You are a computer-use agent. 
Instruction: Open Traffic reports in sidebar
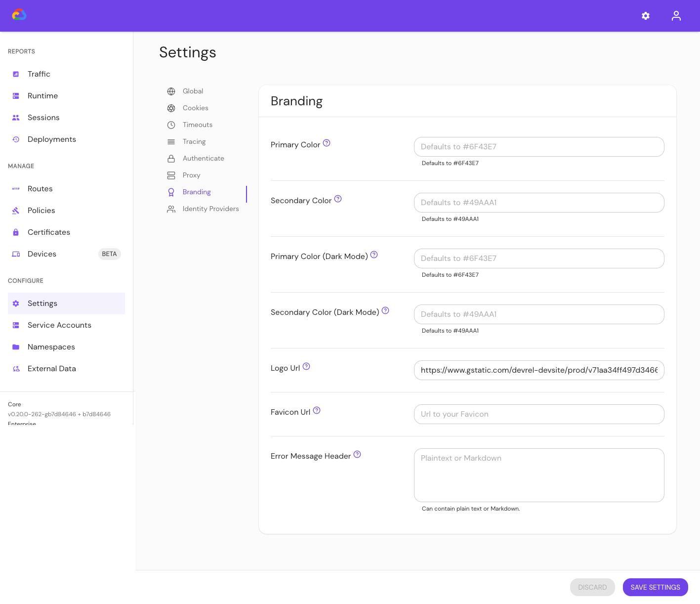(x=39, y=74)
